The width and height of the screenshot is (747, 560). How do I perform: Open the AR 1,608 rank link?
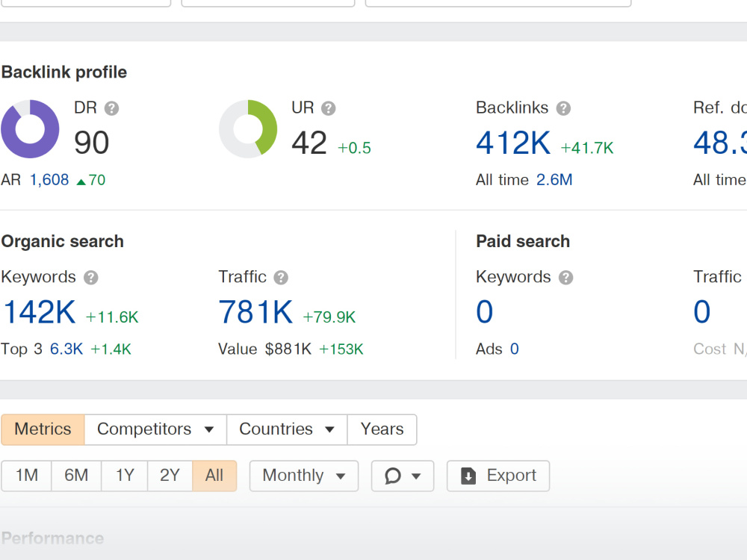[49, 180]
